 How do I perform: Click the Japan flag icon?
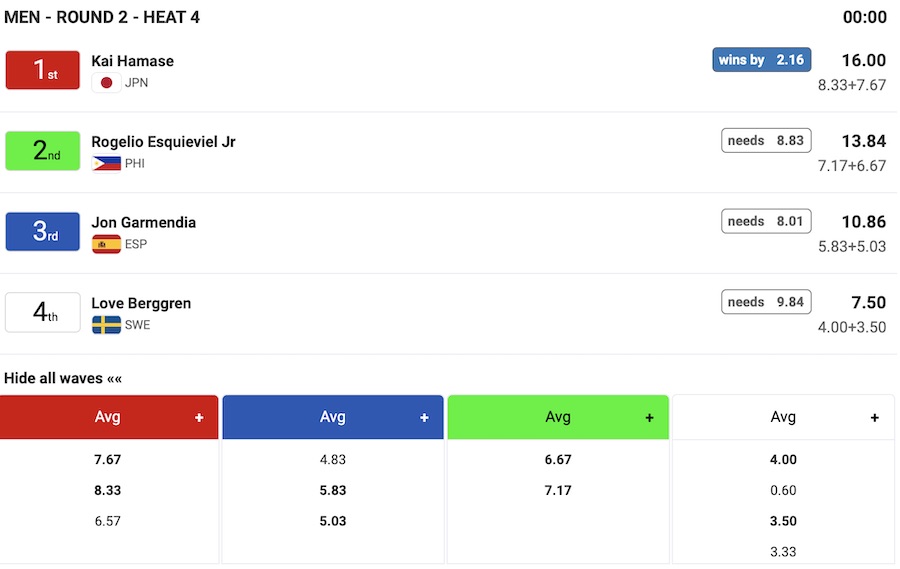106,83
